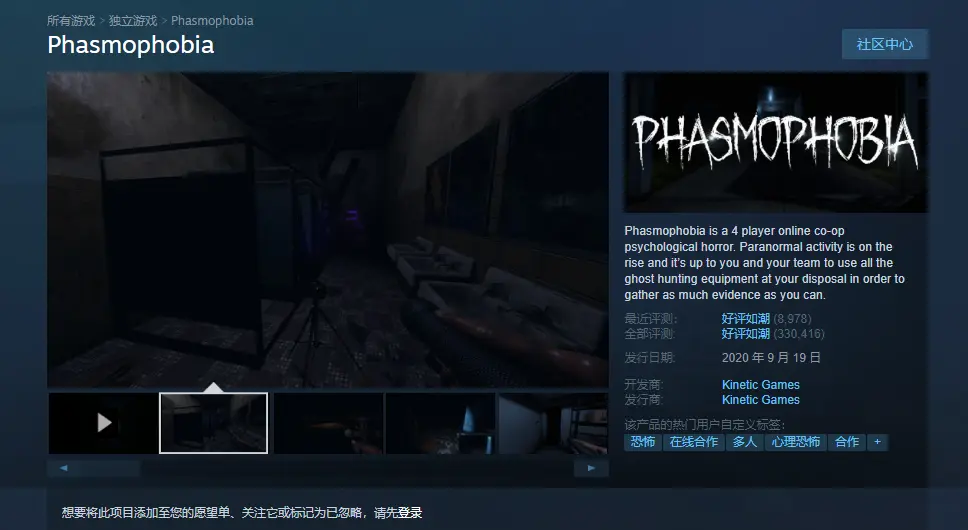Click the game description paragraph
The height and width of the screenshot is (530, 968).
pos(765,263)
